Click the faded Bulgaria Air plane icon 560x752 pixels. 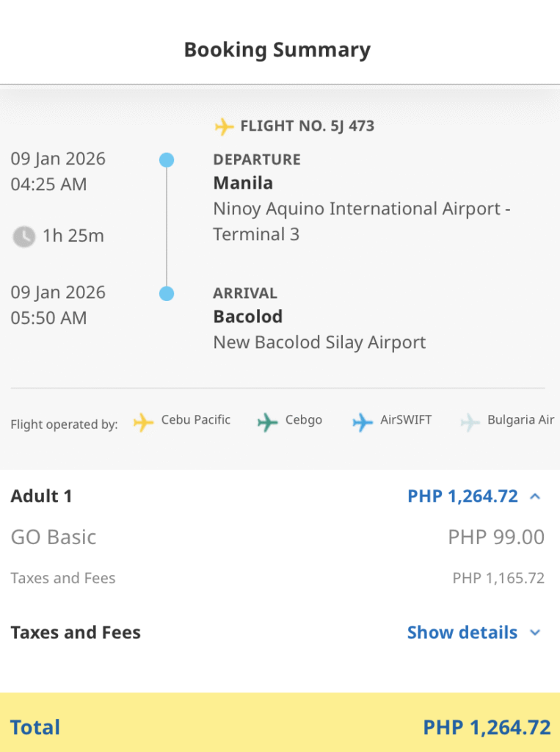pos(470,422)
